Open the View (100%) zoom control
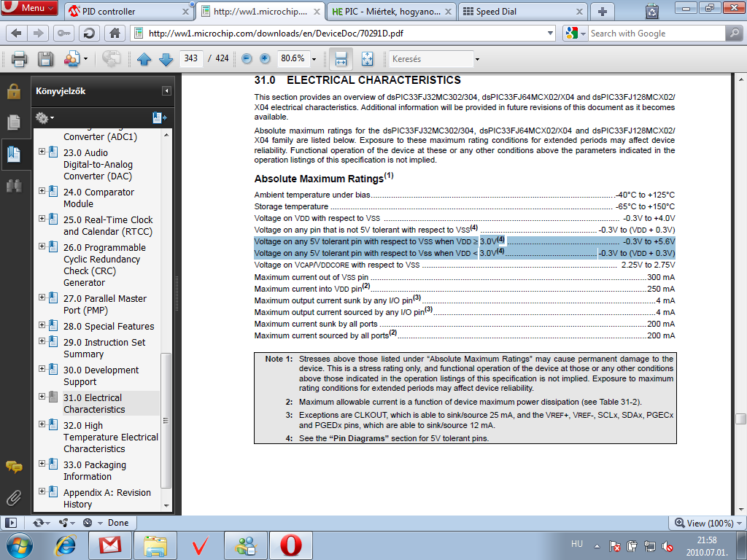Image resolution: width=747 pixels, height=560 pixels. (x=708, y=523)
